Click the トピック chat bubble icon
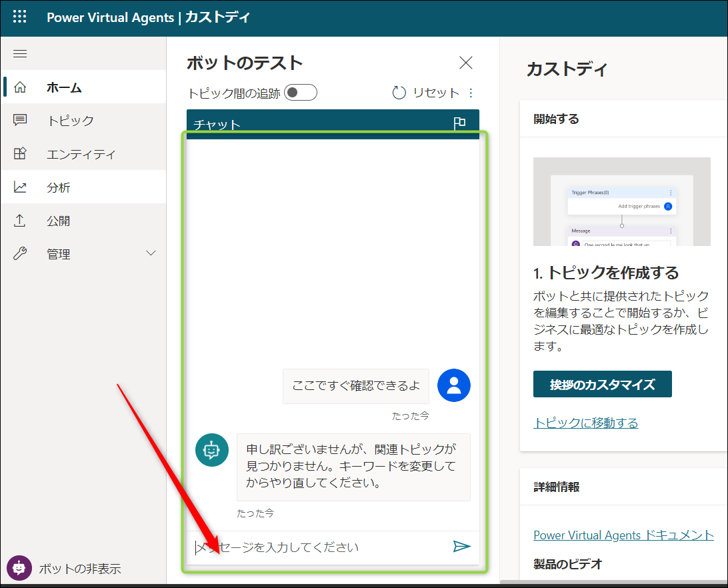Screen dimensions: 728x588 pos(20,120)
